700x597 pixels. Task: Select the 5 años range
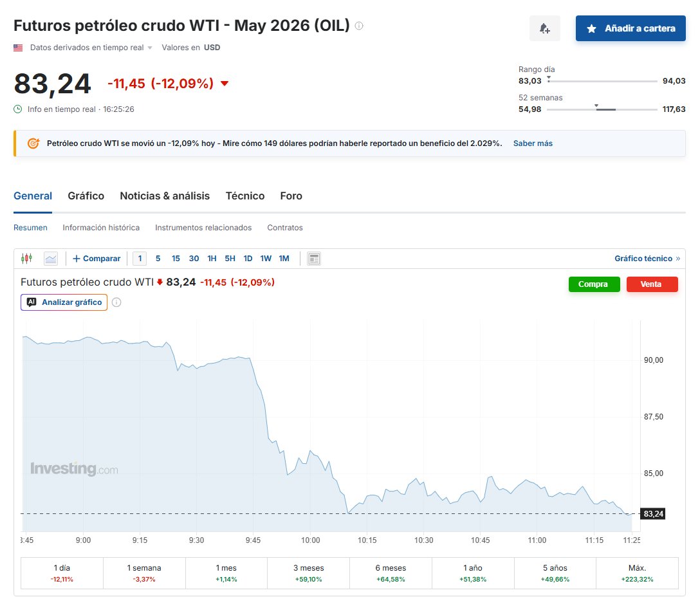click(x=555, y=573)
